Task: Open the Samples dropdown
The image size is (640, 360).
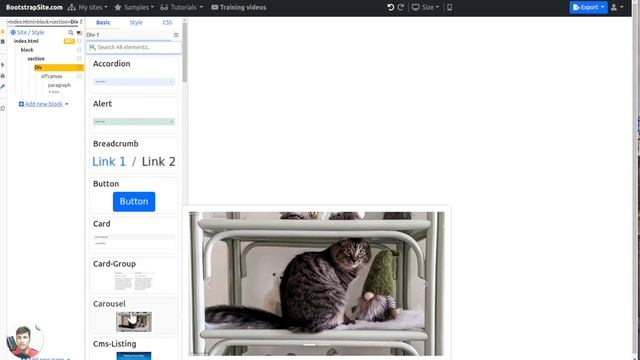Action: (x=134, y=7)
